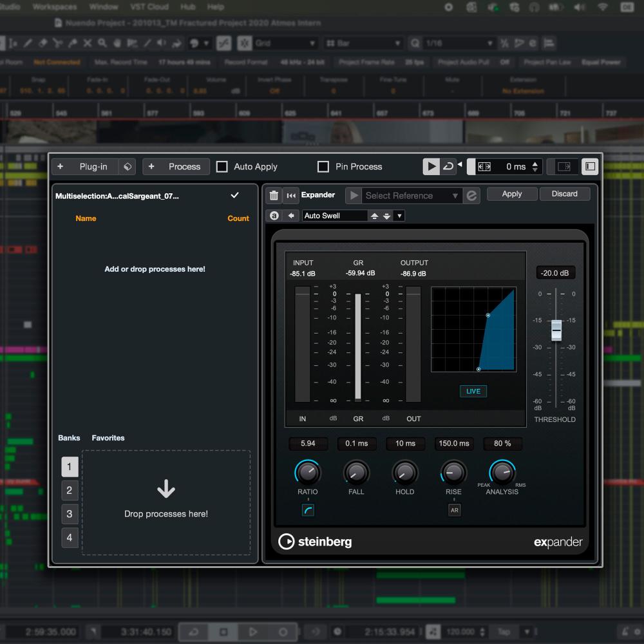Open the Auto Swell preset menu arrow
The height and width of the screenshot is (644, 644).
[399, 216]
